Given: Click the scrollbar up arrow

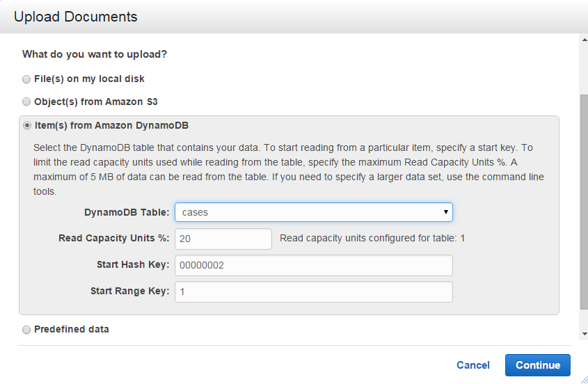Looking at the screenshot, I should 583,41.
